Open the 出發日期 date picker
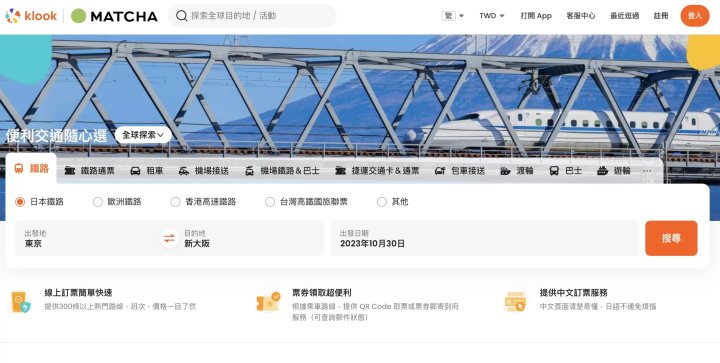 pyautogui.click(x=484, y=238)
